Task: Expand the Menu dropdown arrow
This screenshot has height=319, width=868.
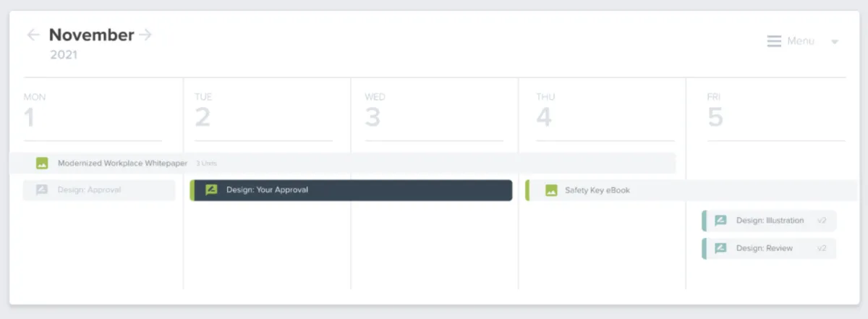Action: [834, 42]
